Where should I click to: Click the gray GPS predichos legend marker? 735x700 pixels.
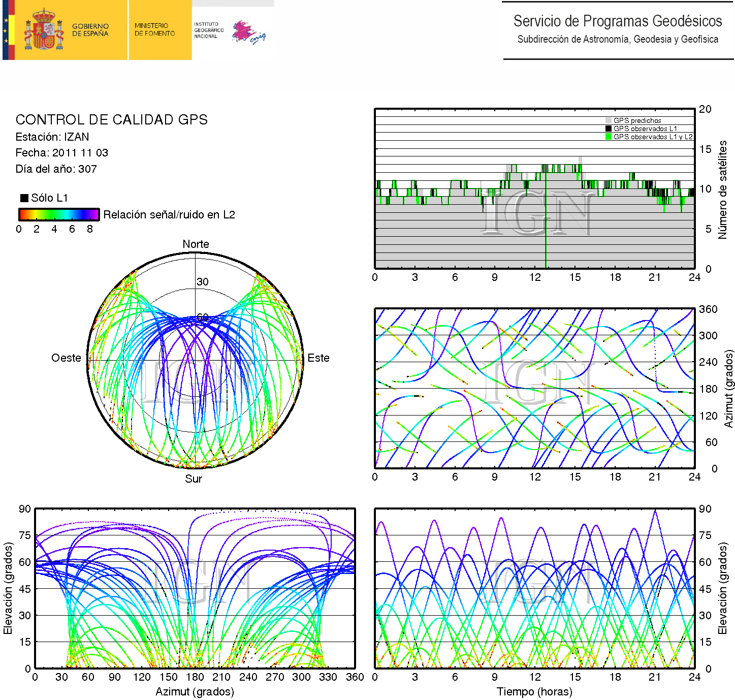point(609,120)
